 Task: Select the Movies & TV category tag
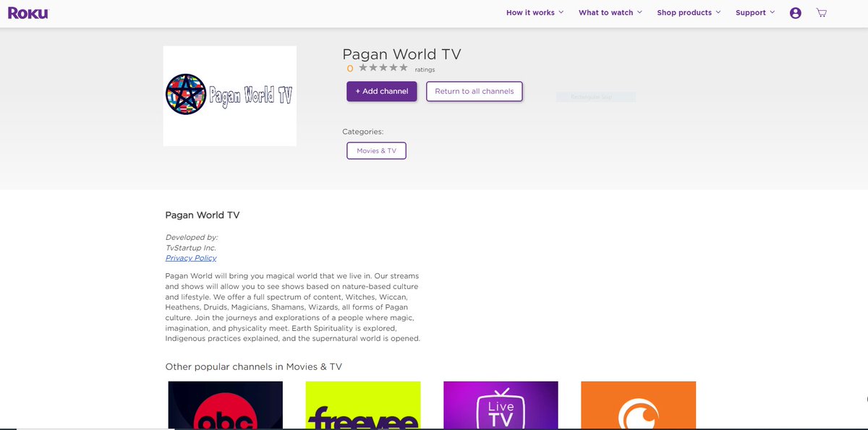click(376, 151)
